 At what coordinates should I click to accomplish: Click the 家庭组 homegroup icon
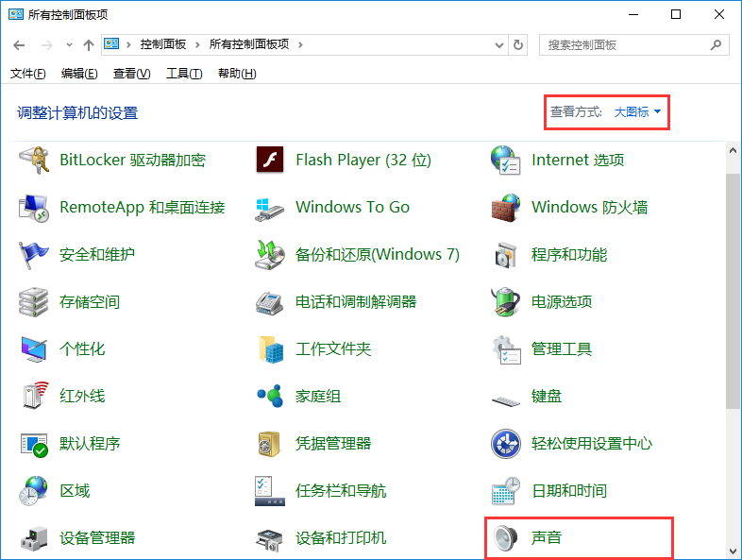tap(270, 397)
